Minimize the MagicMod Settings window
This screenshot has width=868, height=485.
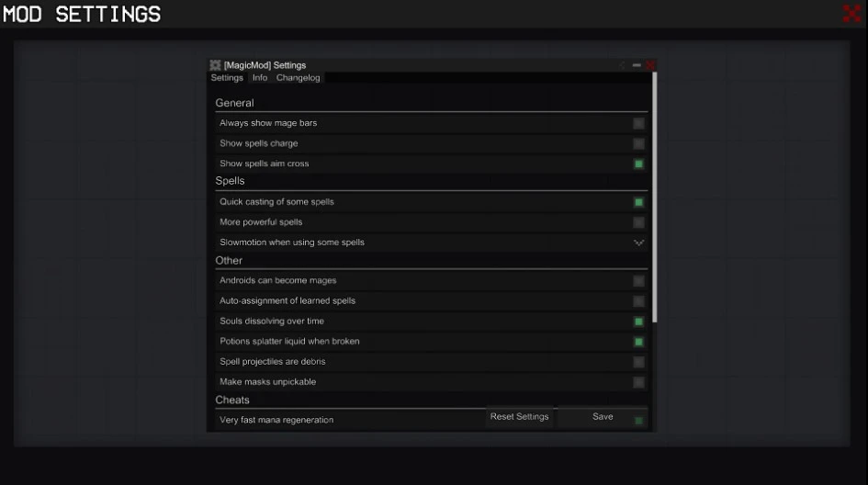pyautogui.click(x=637, y=65)
